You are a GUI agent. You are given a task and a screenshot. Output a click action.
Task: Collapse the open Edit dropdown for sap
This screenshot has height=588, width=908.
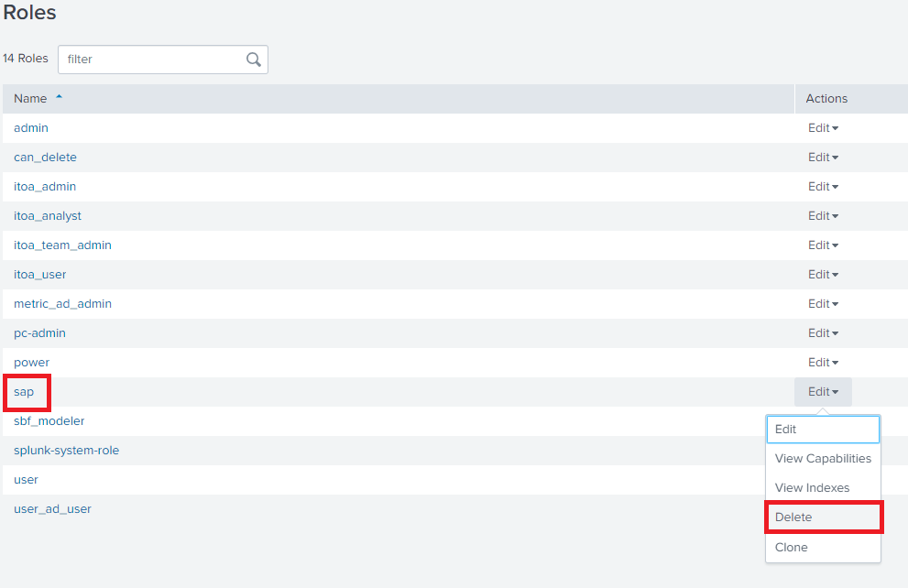tap(823, 392)
